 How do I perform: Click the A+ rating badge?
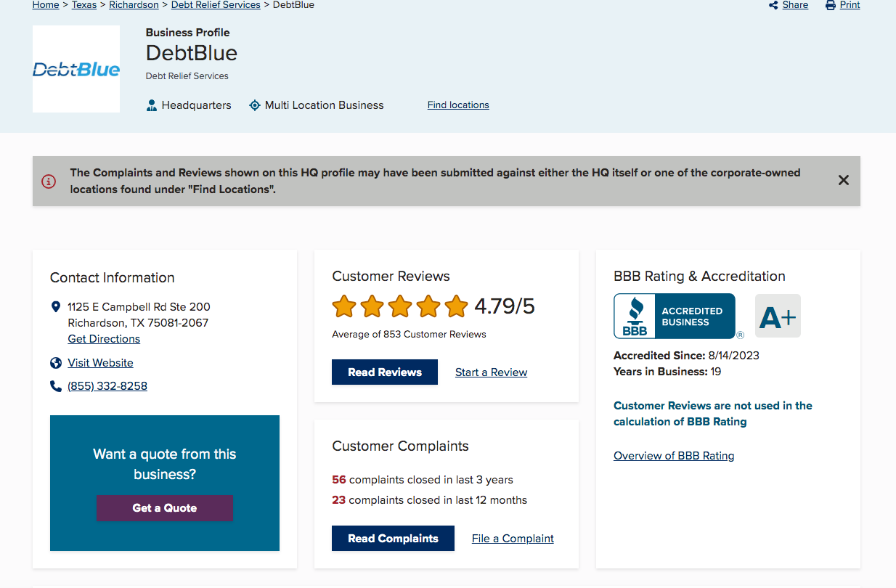coord(778,316)
